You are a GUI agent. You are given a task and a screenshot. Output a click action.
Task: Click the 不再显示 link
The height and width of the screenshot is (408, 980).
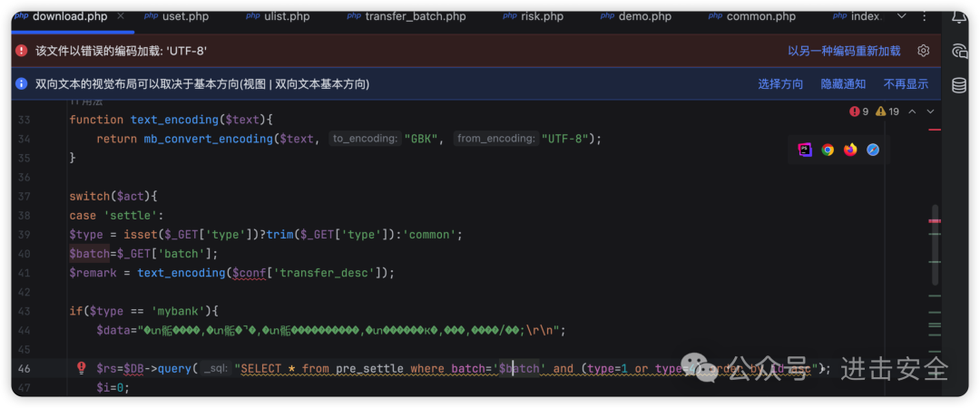coord(906,83)
